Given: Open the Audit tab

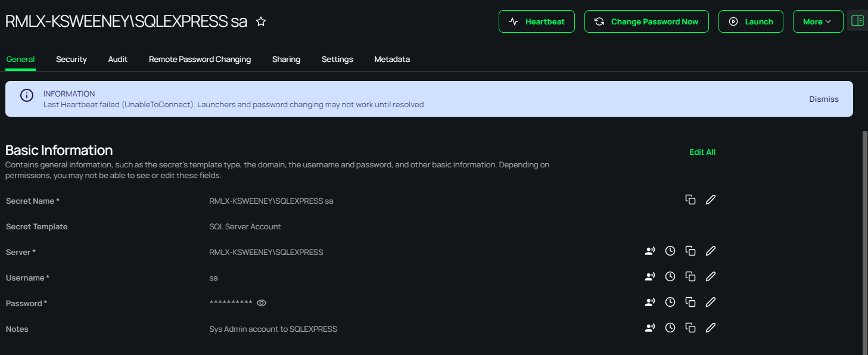Looking at the screenshot, I should (x=118, y=60).
